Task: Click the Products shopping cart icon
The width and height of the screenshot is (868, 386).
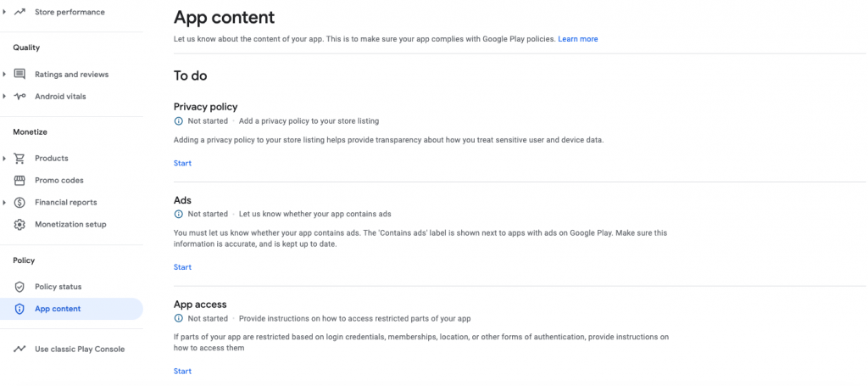Action: 19,159
